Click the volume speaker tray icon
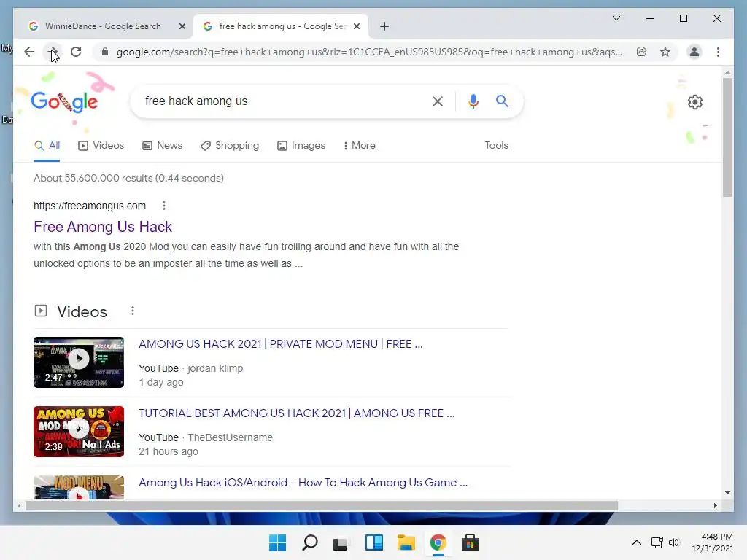747x560 pixels. 673,542
